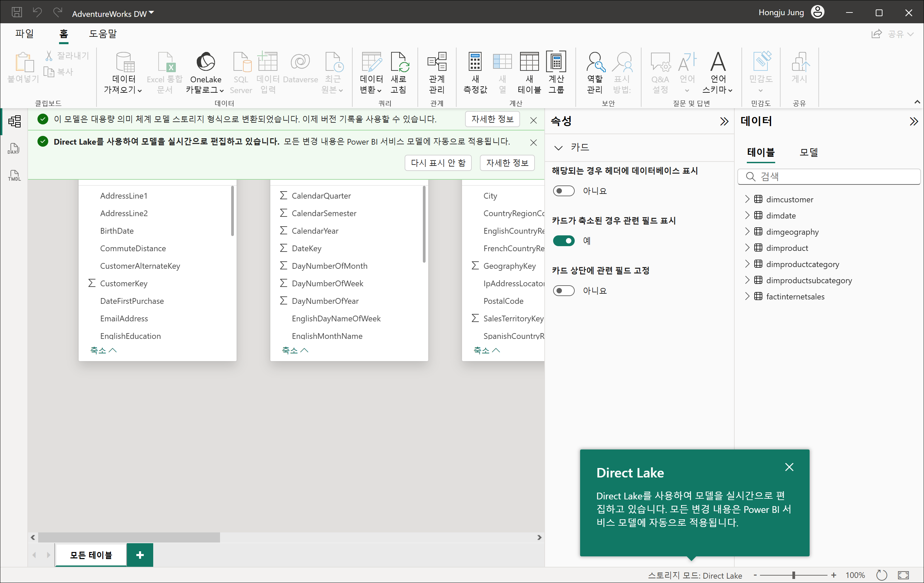Click 자세한 정보 on Direct Lake banner
The image size is (924, 583).
point(507,163)
